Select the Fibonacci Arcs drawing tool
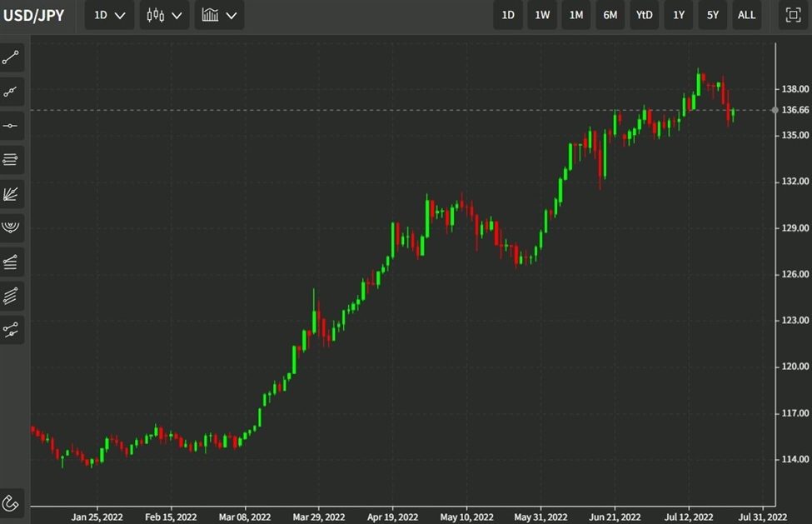Viewport: 812px width, 524px height. point(12,227)
